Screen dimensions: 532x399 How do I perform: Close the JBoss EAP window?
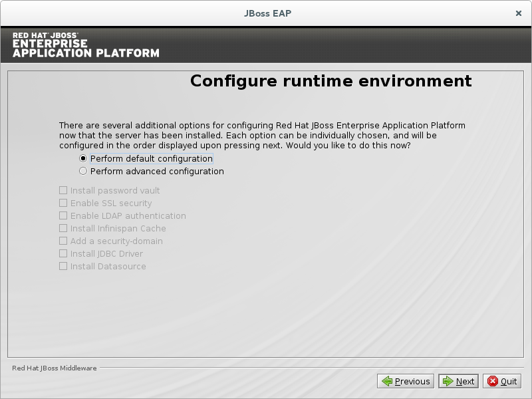[518, 13]
